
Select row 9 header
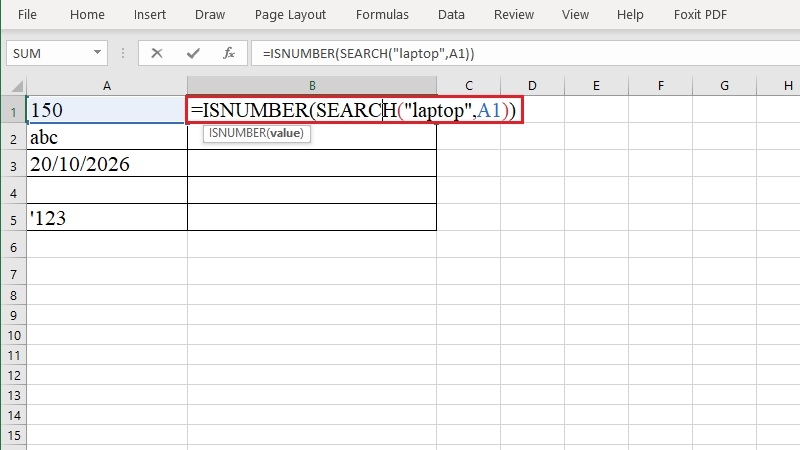(14, 315)
